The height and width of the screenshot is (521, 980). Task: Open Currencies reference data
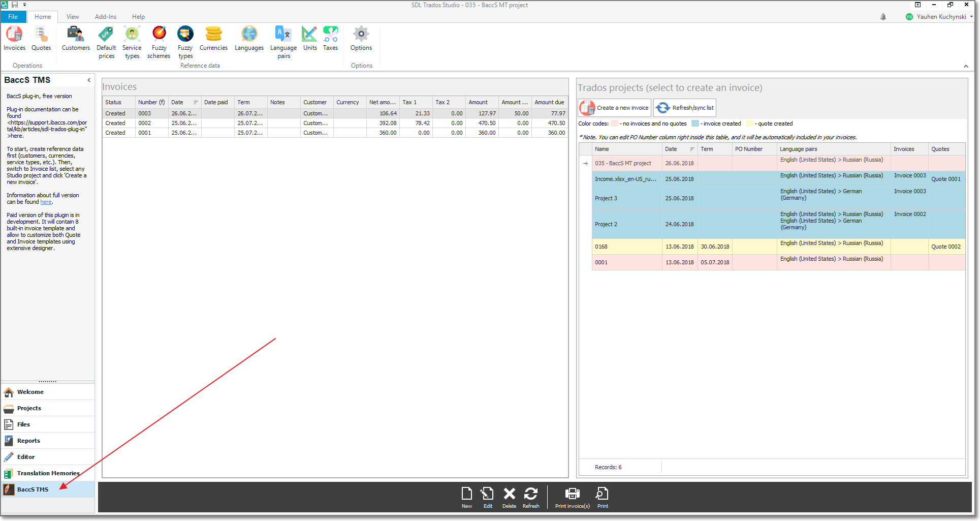coord(213,39)
